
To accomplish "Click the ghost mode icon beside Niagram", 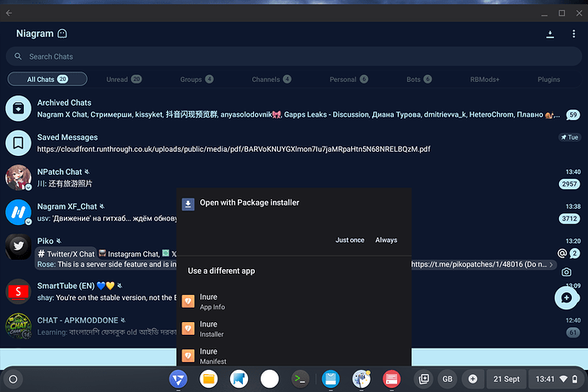I will [62, 34].
